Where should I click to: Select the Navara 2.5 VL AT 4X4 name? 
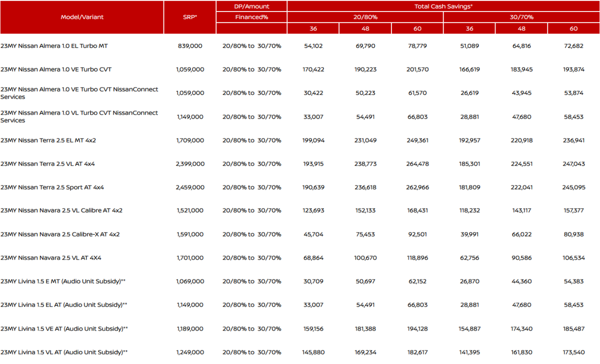tap(52, 258)
